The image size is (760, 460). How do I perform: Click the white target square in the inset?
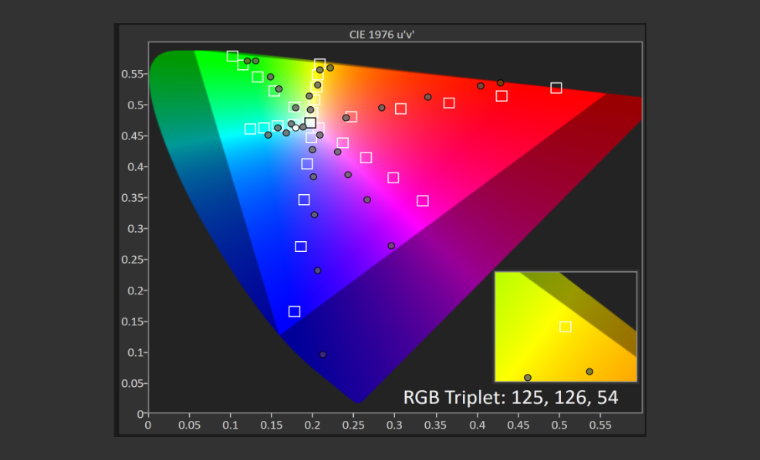565,327
